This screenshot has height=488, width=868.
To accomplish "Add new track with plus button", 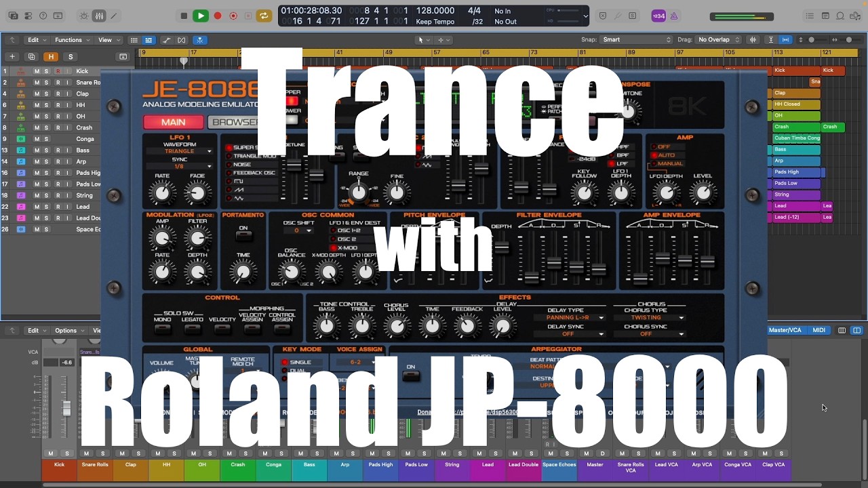I will tap(12, 57).
